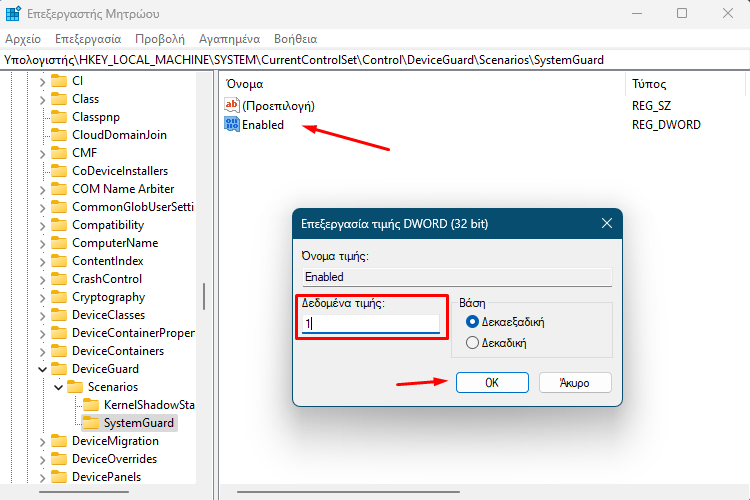
Task: Select the COM Name Arbiter folder icon
Action: [x=59, y=189]
